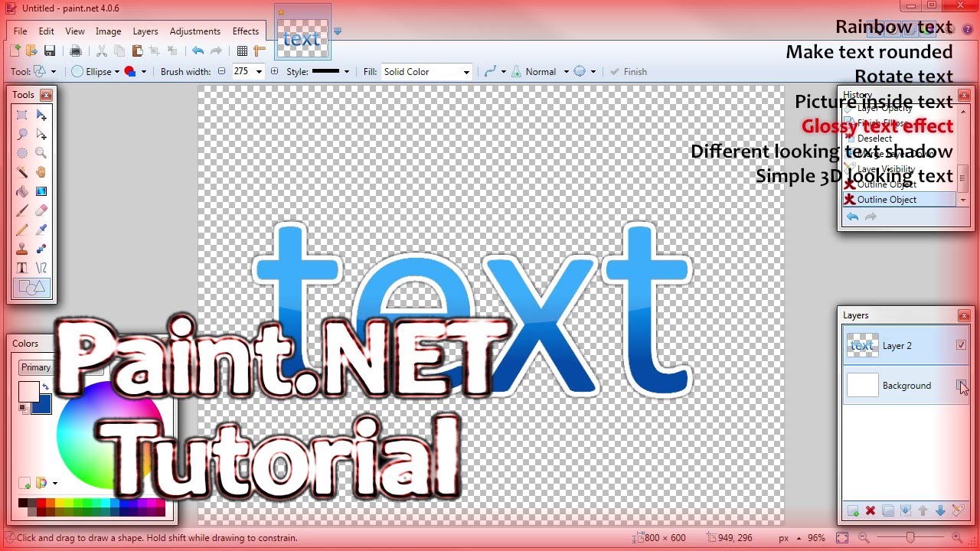This screenshot has width=980, height=551.
Task: Click Add New Layer icon in Layers
Action: coord(853,510)
